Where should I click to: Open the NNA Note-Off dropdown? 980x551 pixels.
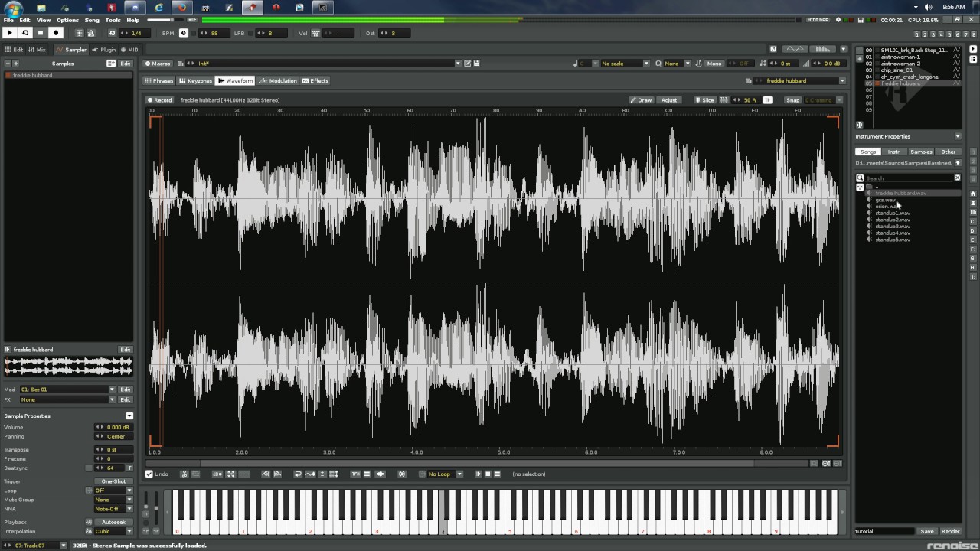pyautogui.click(x=113, y=509)
